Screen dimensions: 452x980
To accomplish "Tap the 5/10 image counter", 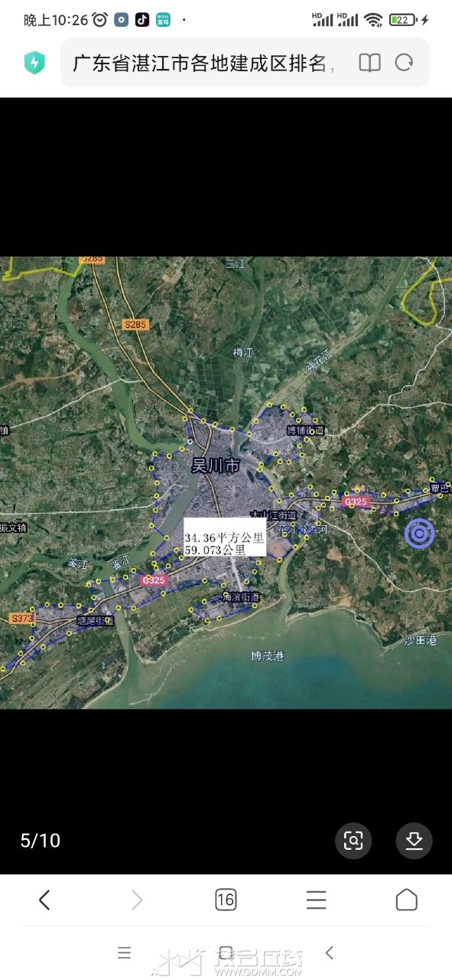I will [40, 841].
